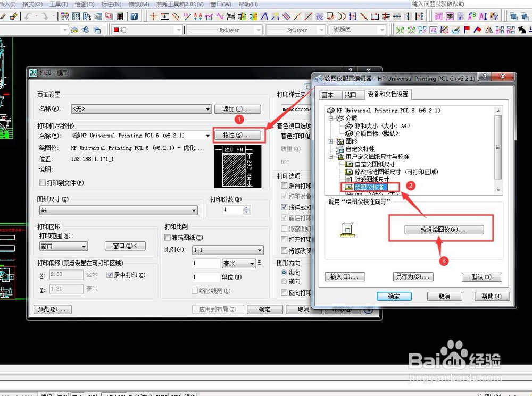Click the calculator icon in the toolbar
This screenshot has width=532, height=396.
click(120, 16)
